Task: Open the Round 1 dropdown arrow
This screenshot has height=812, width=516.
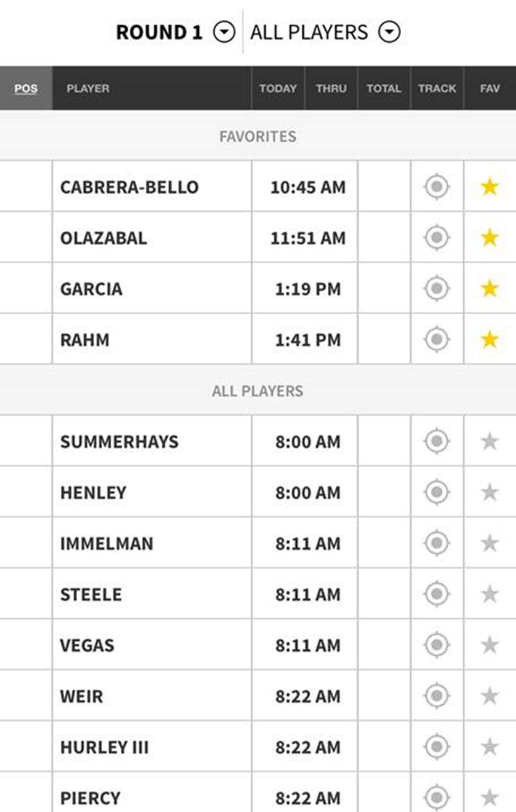Action: pos(224,32)
